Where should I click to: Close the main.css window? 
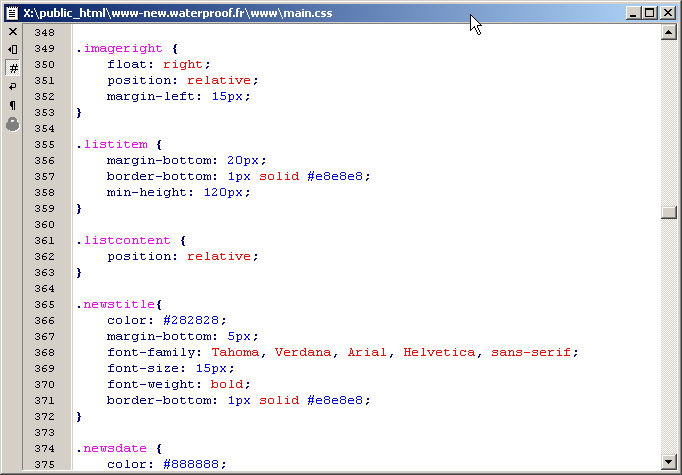(668, 13)
